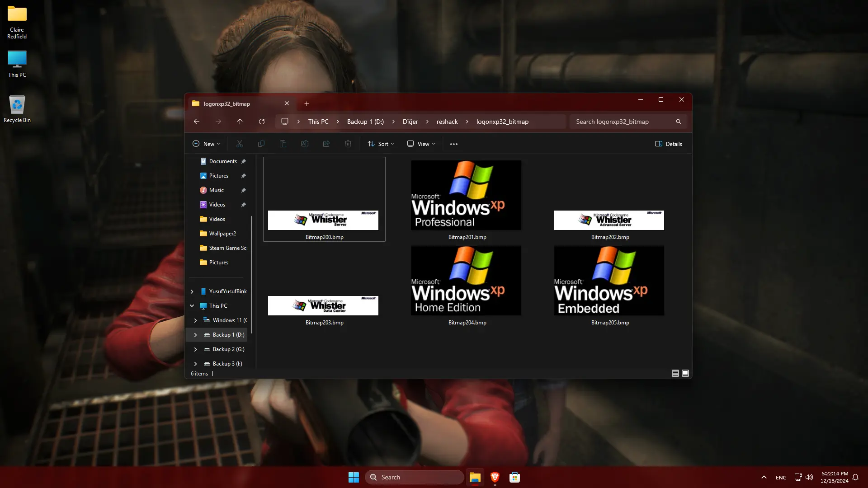Open chevron after reshack breadcrumb
This screenshot has width=868, height=488.
pos(467,122)
